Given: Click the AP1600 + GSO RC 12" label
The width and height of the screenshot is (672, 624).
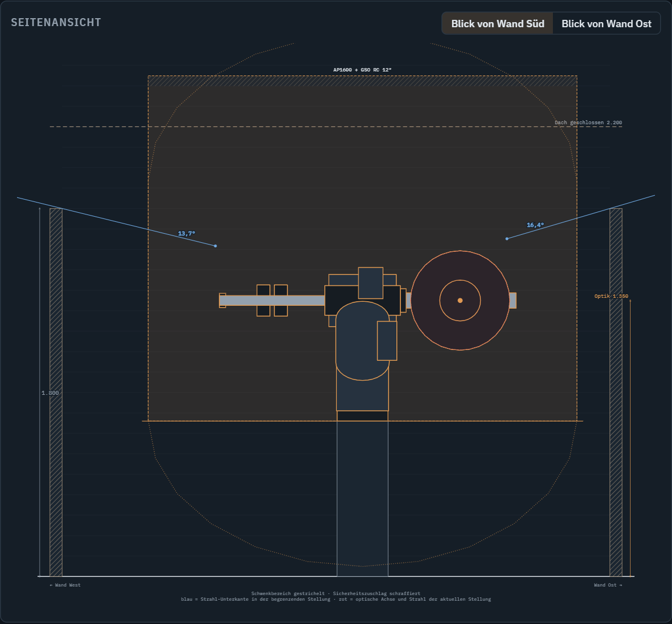Looking at the screenshot, I should 362,70.
